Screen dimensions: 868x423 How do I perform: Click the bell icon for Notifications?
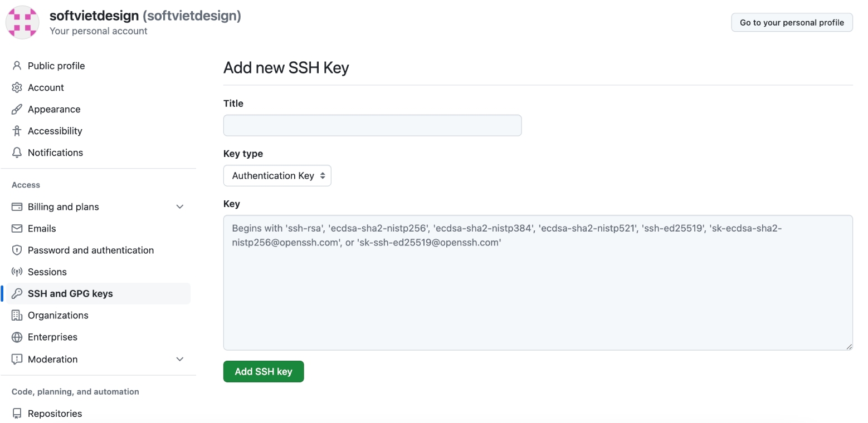pyautogui.click(x=17, y=153)
